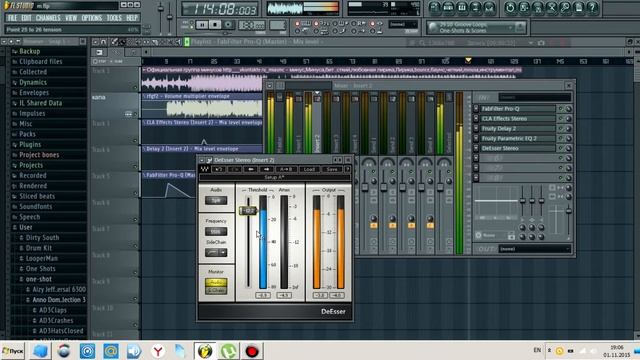Screen dimensions: 640x360
Task: Click the Waves logo in DeEsser toolbar
Action: (x=204, y=169)
